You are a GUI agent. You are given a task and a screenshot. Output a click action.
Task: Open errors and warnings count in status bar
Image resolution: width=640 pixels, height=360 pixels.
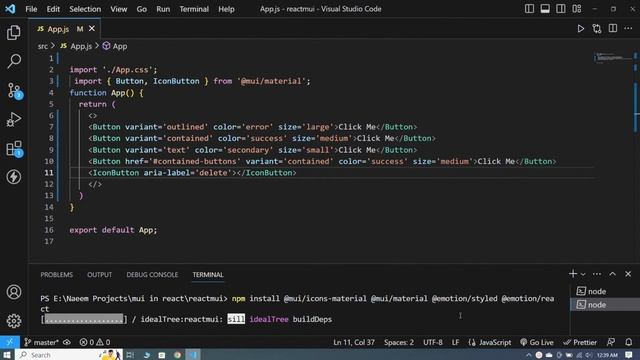[x=95, y=342]
